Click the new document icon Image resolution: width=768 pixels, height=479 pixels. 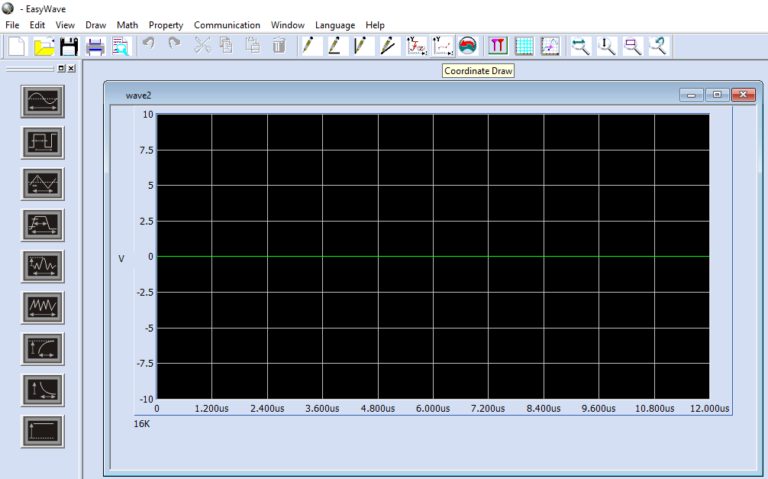(17, 45)
